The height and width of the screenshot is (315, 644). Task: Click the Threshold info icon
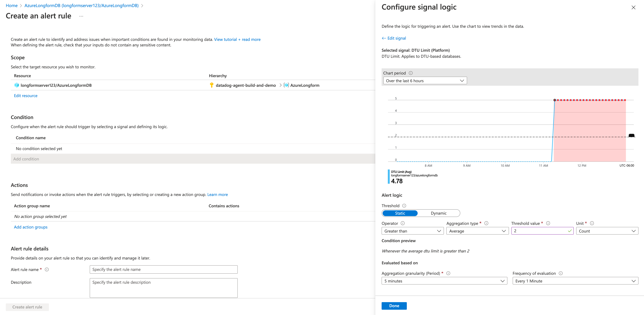click(404, 206)
